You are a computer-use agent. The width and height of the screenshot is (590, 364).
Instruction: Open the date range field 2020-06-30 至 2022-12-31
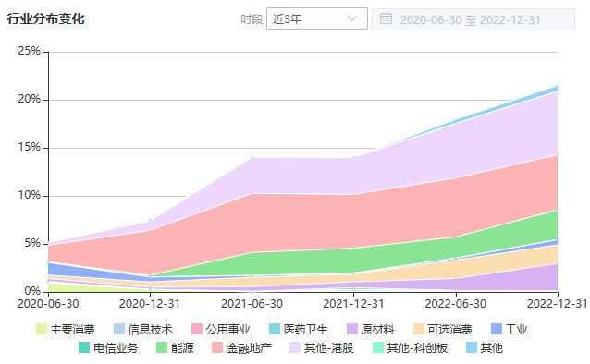click(x=473, y=19)
